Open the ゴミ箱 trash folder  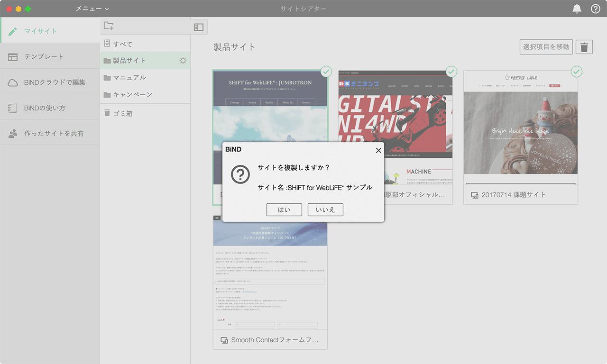click(x=145, y=113)
